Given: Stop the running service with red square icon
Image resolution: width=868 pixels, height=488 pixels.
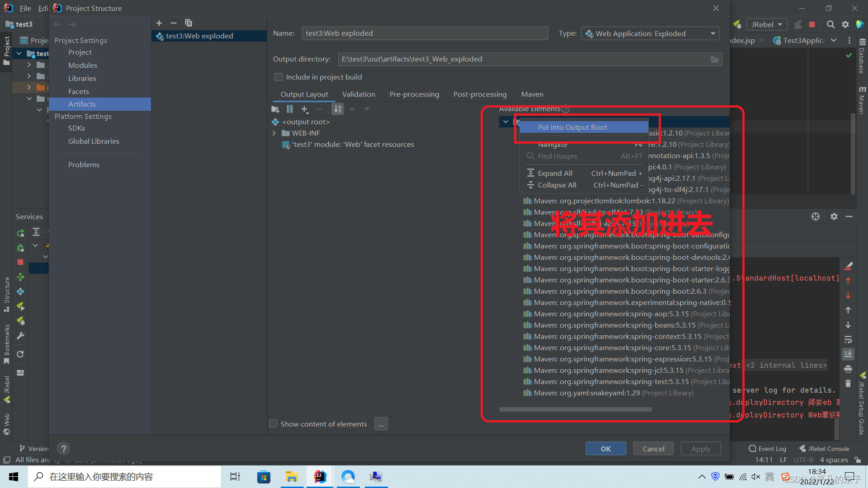Looking at the screenshot, I should click(20, 262).
